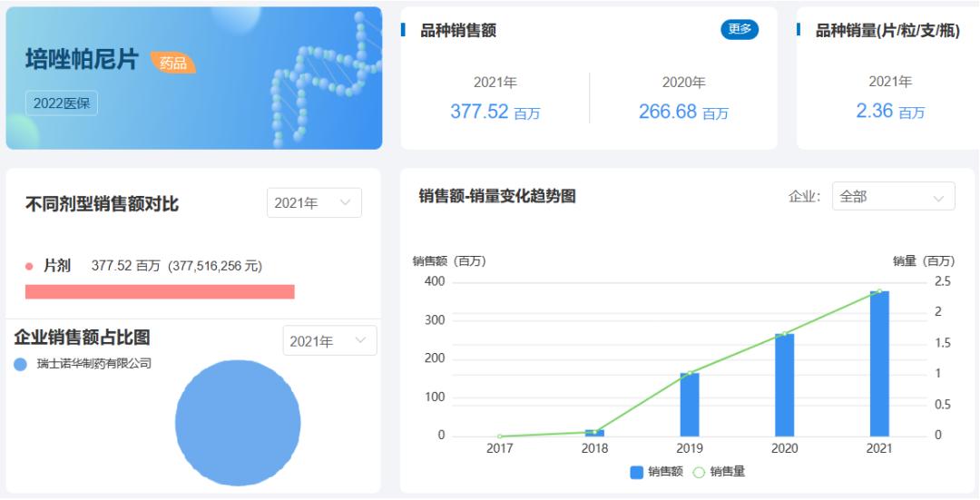Click the 销售额-销量变化趋势图 heading

(497, 196)
